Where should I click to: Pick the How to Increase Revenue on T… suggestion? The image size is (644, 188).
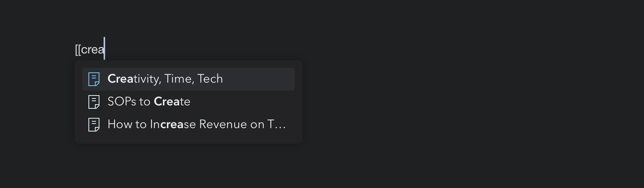coord(189,125)
